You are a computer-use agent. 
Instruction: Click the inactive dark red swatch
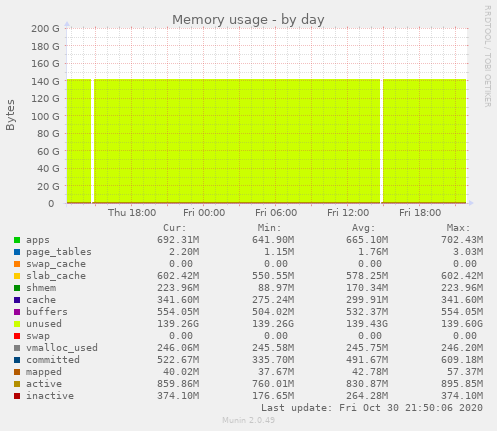click(17, 396)
